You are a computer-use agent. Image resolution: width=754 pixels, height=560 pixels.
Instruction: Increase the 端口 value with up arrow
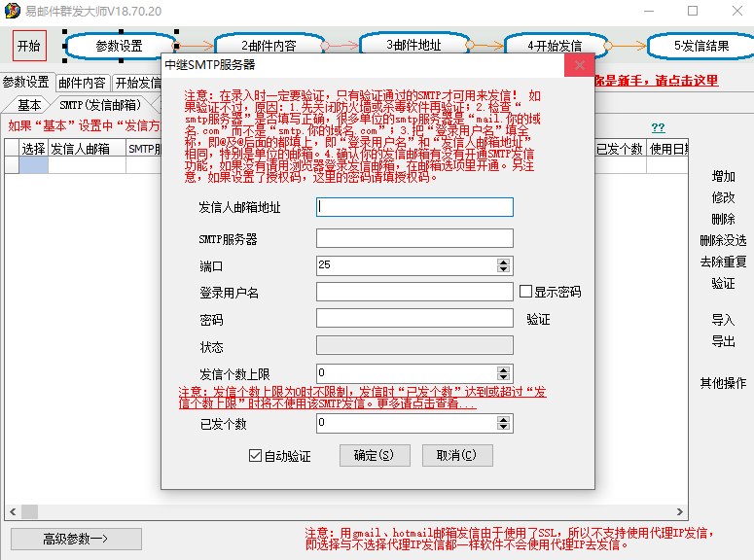pyautogui.click(x=503, y=262)
